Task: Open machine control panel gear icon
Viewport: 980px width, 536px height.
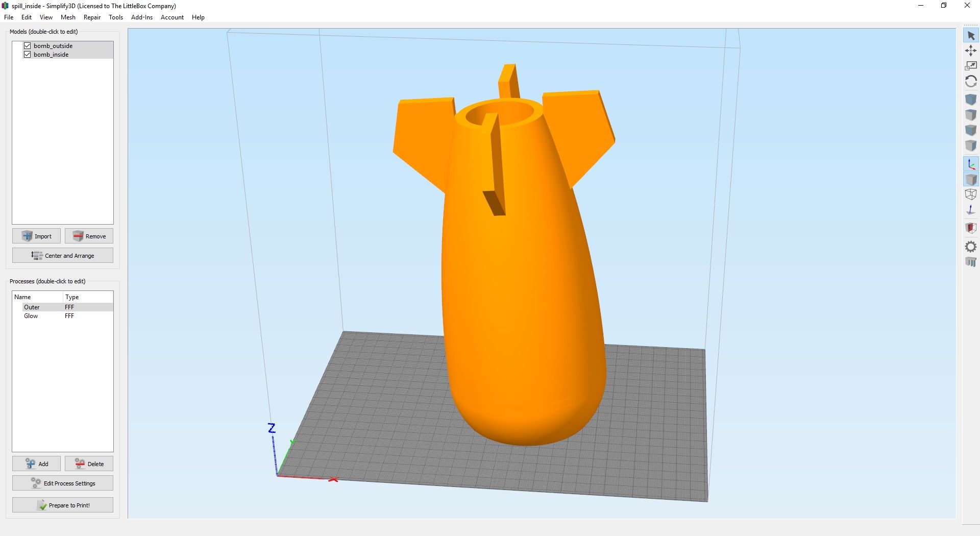Action: click(971, 247)
